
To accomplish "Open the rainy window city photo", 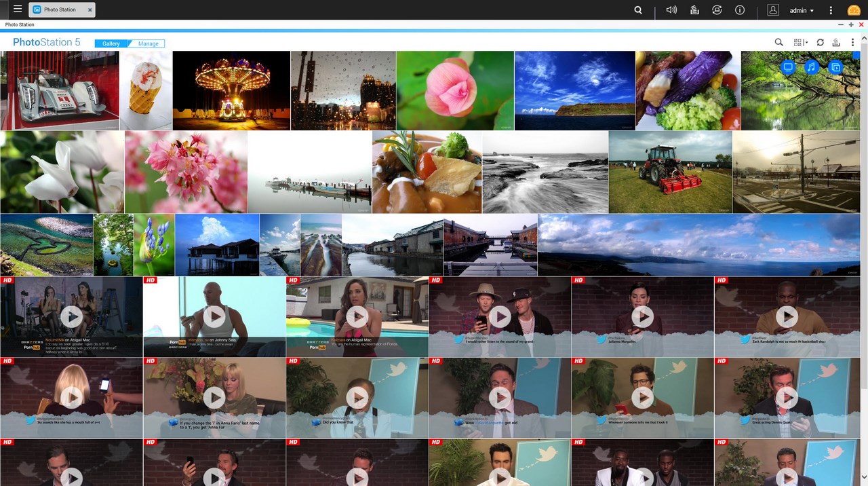I will pyautogui.click(x=344, y=91).
